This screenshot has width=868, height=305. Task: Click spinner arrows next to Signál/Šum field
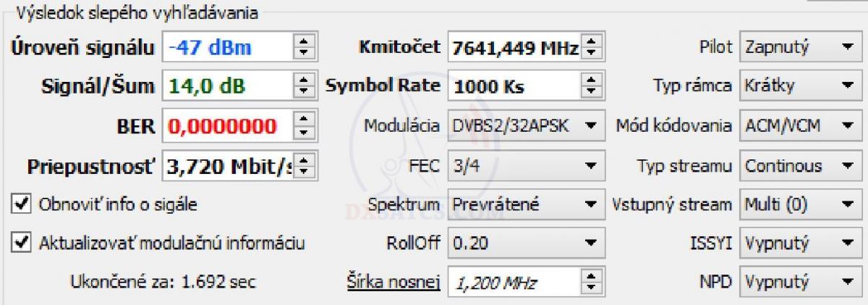tap(305, 86)
